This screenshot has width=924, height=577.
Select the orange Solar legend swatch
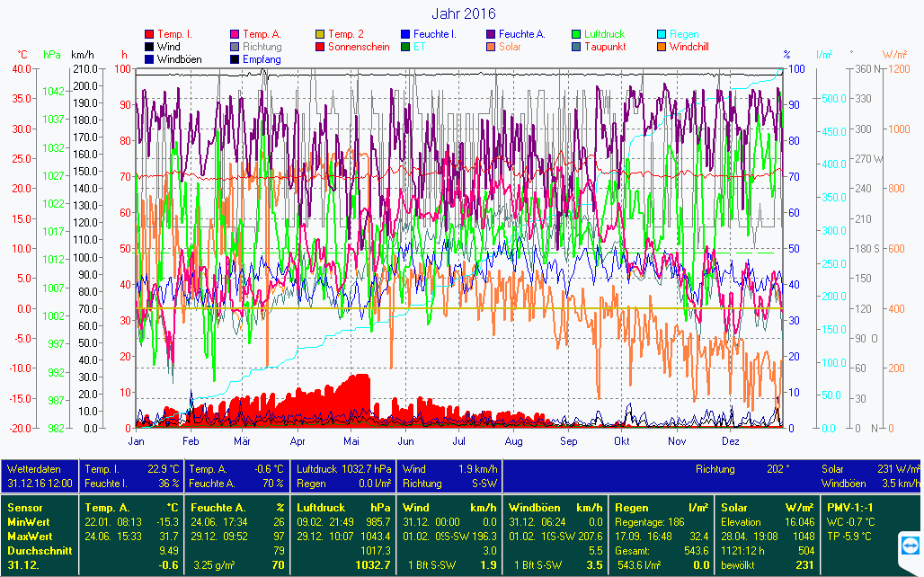[x=492, y=47]
